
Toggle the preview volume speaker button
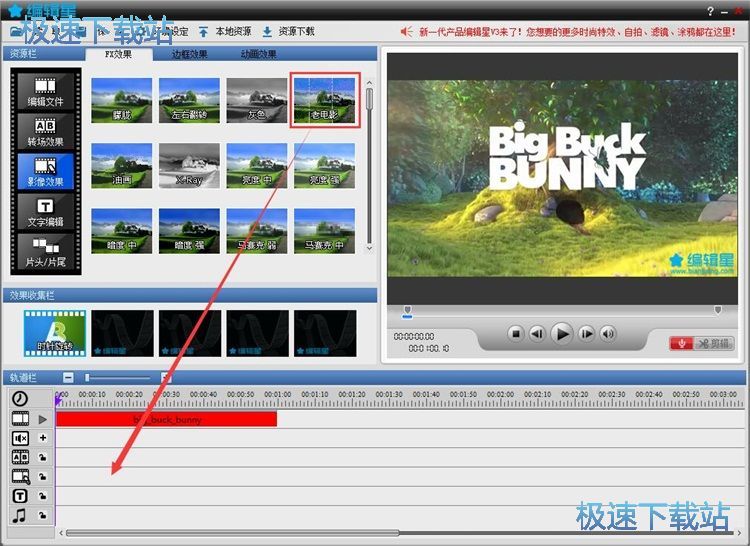608,334
